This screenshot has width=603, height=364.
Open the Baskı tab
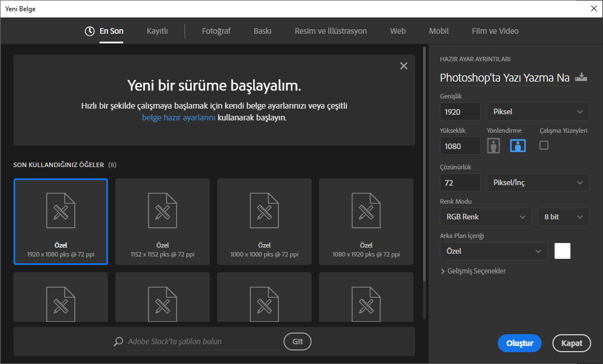pos(263,31)
